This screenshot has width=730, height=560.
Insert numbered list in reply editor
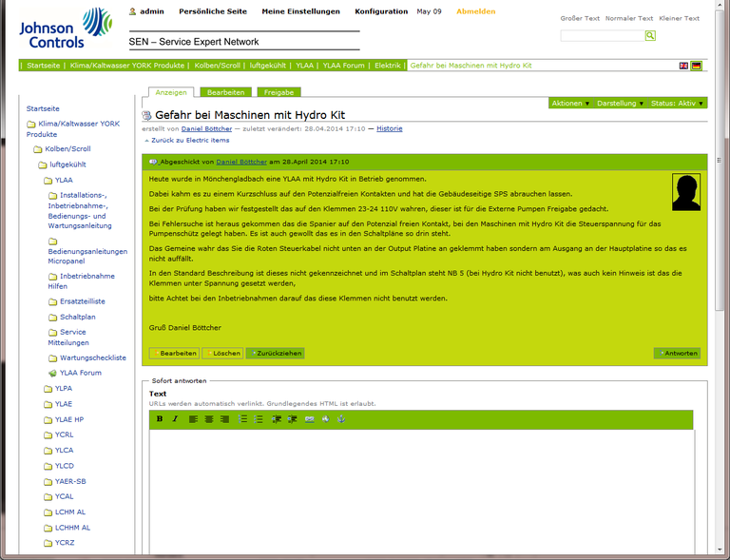(242, 419)
